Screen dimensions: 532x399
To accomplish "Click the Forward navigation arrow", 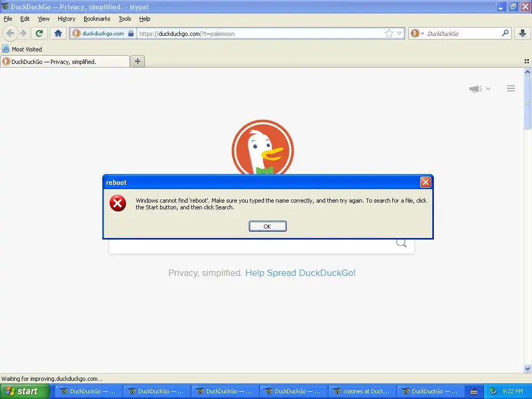I will pos(23,33).
